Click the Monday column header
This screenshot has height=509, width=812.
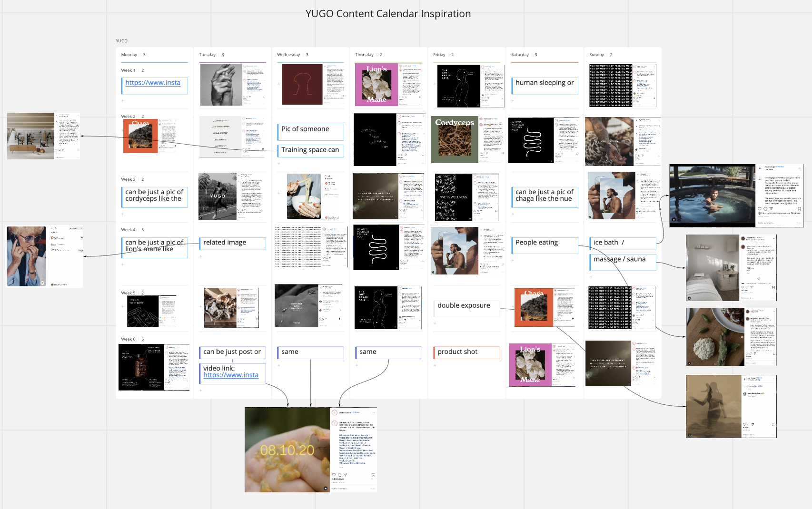pyautogui.click(x=129, y=55)
